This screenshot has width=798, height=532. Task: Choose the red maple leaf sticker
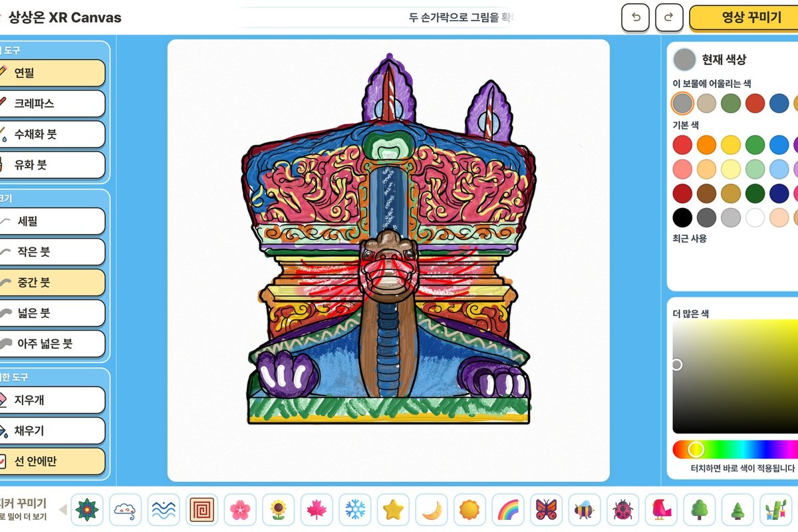point(317,510)
